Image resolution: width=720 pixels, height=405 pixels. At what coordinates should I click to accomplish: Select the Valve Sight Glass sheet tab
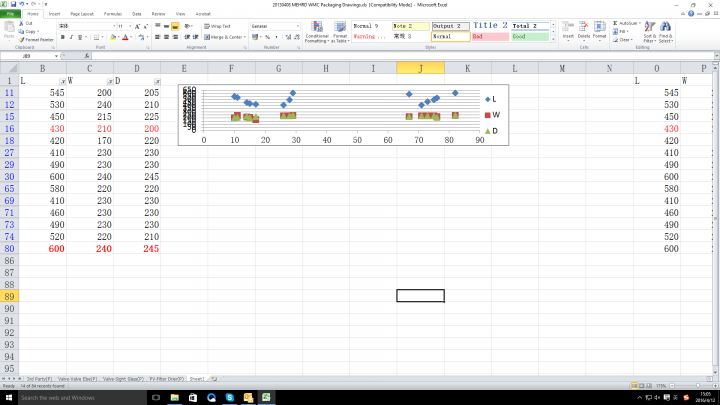click(x=116, y=379)
